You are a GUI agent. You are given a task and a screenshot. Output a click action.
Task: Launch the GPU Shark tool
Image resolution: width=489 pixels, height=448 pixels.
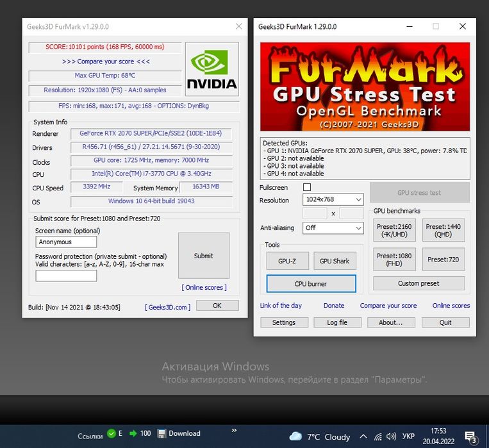(335, 261)
